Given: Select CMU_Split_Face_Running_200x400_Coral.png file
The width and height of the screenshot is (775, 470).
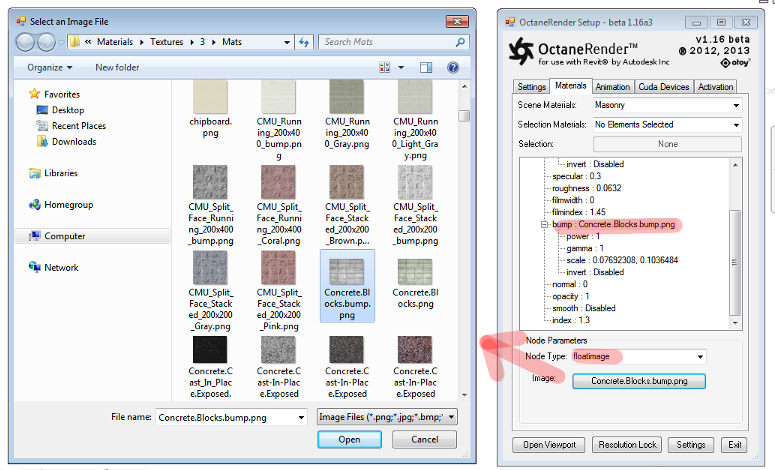Looking at the screenshot, I should pyautogui.click(x=279, y=206).
